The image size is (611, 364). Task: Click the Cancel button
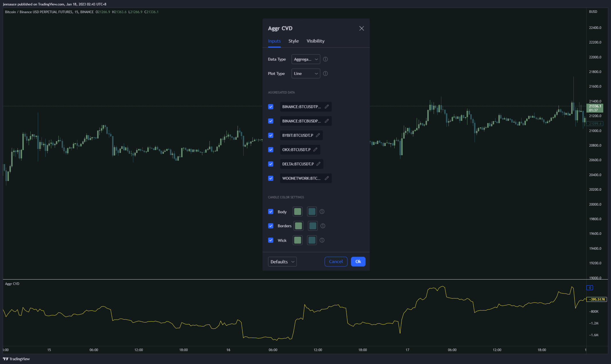pyautogui.click(x=336, y=262)
